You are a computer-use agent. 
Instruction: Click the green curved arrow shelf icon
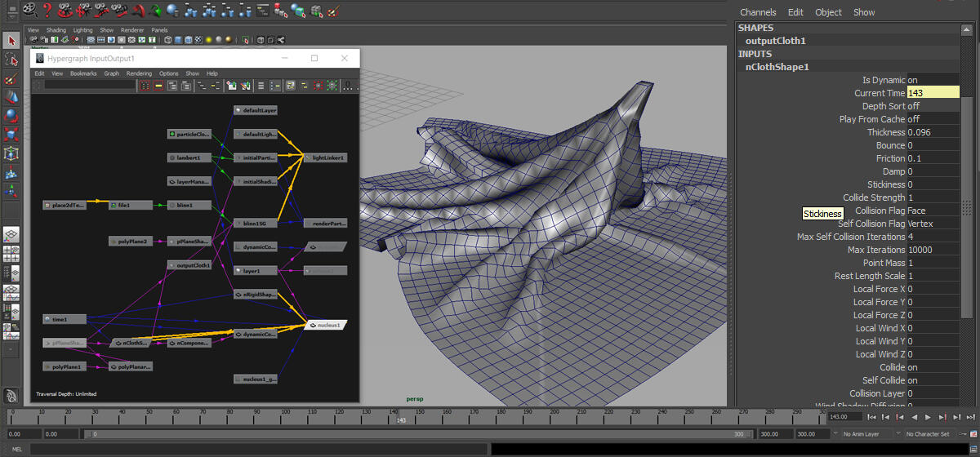(x=155, y=10)
